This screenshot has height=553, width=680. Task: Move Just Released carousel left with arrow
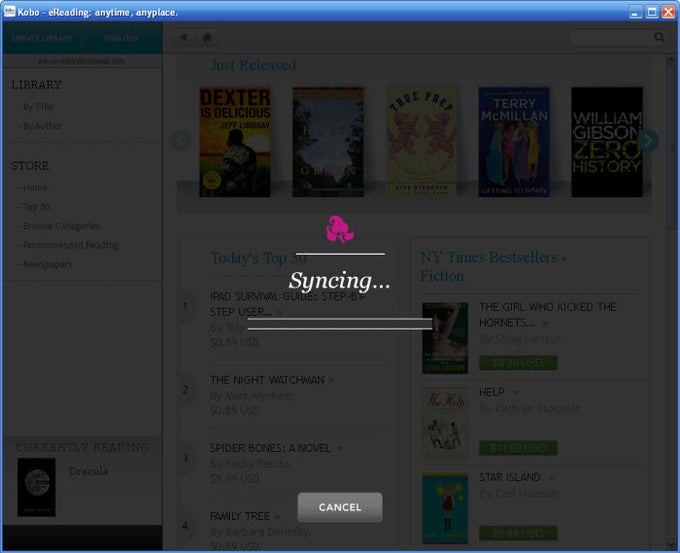tap(180, 141)
